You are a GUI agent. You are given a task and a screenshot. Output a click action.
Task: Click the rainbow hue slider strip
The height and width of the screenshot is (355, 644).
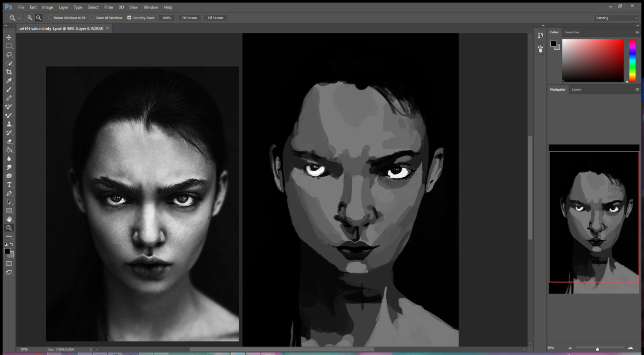(x=632, y=60)
